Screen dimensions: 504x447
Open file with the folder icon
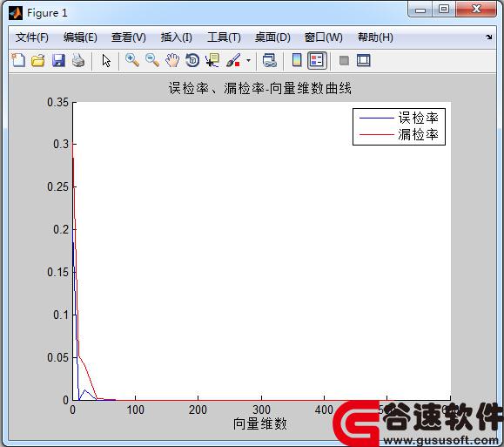click(x=38, y=60)
